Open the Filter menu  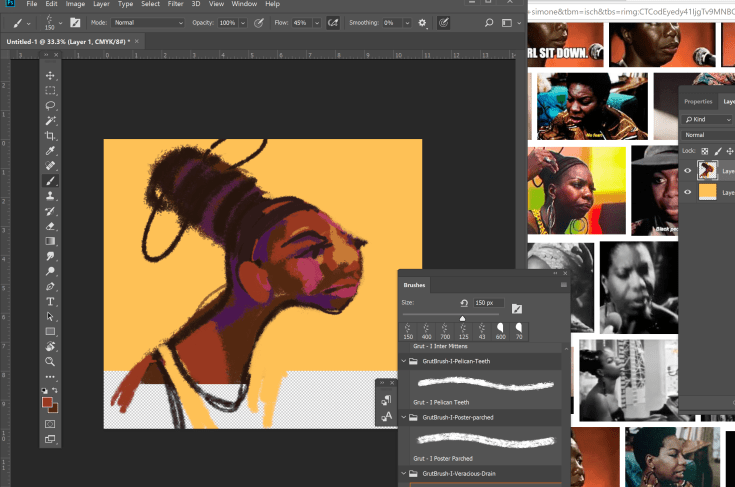tap(176, 4)
